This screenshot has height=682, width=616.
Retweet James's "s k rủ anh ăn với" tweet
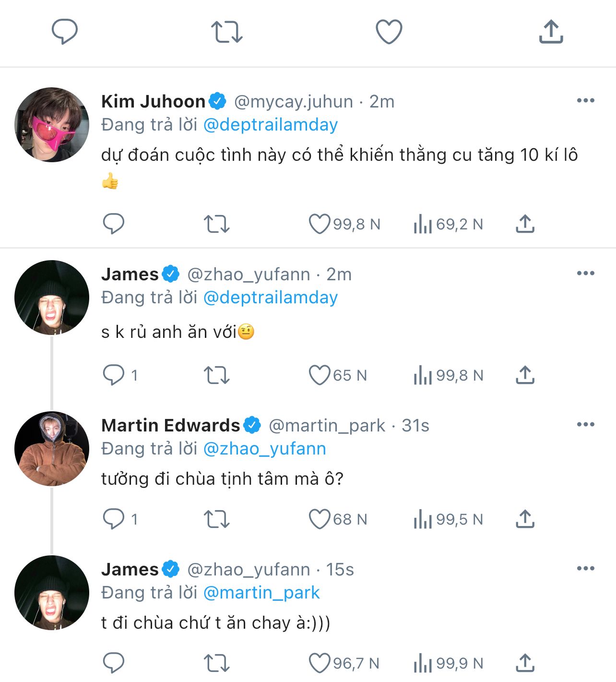tap(216, 375)
